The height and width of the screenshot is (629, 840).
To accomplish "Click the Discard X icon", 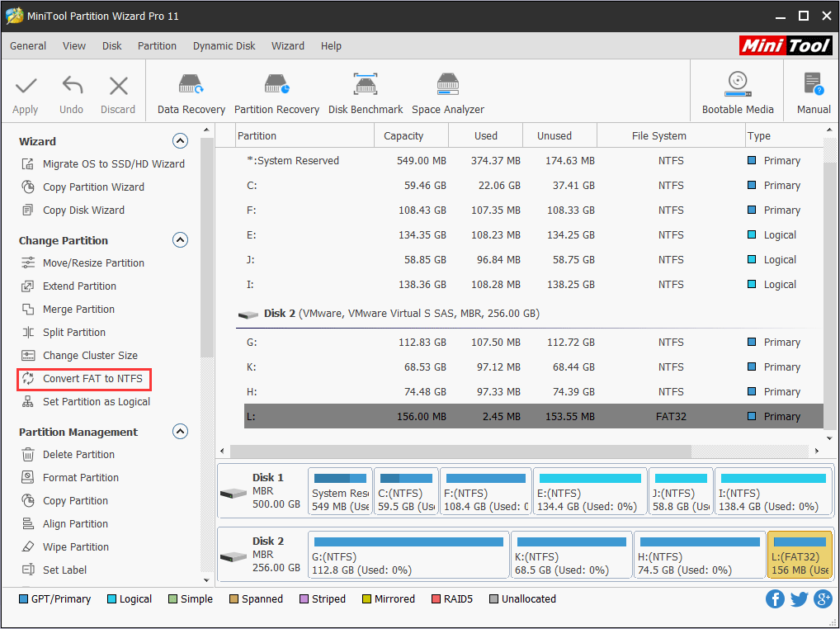I will [x=118, y=86].
